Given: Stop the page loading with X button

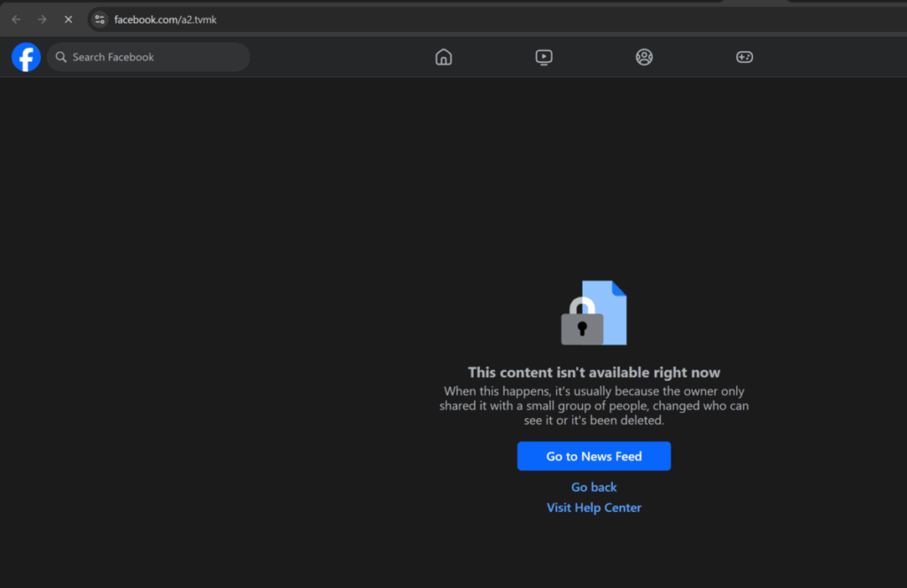Looking at the screenshot, I should pos(68,19).
